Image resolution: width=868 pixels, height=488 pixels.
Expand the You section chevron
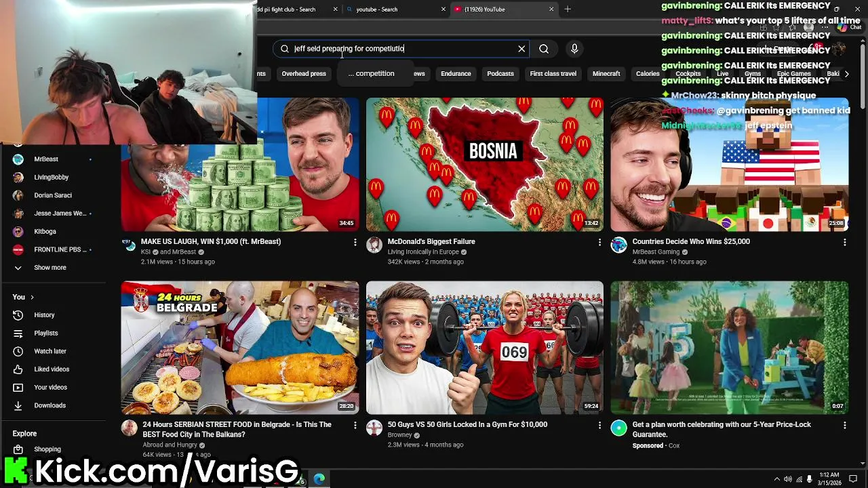point(32,297)
